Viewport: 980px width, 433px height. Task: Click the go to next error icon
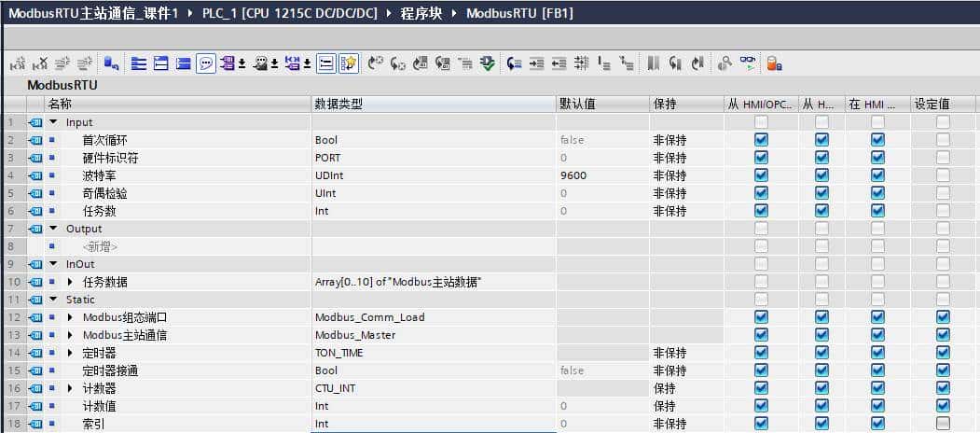point(397,63)
